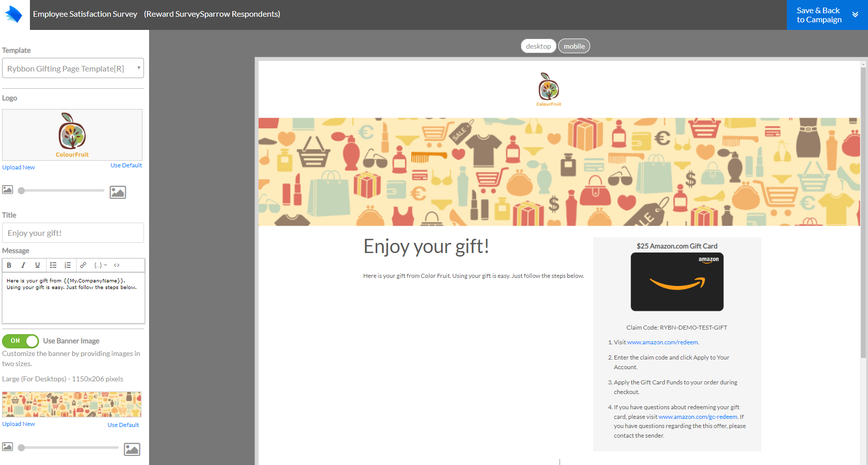868x465 pixels.
Task: Expand the Save & Back options chevron
Action: pyautogui.click(x=855, y=15)
